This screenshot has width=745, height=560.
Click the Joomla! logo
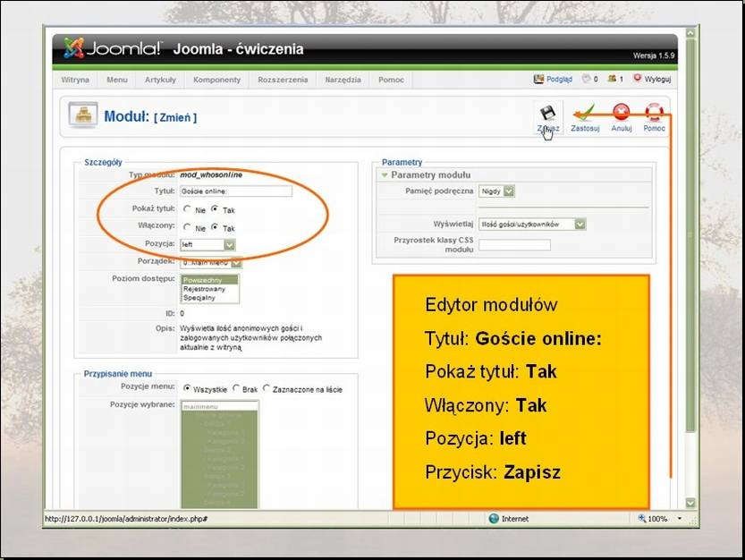coord(112,48)
